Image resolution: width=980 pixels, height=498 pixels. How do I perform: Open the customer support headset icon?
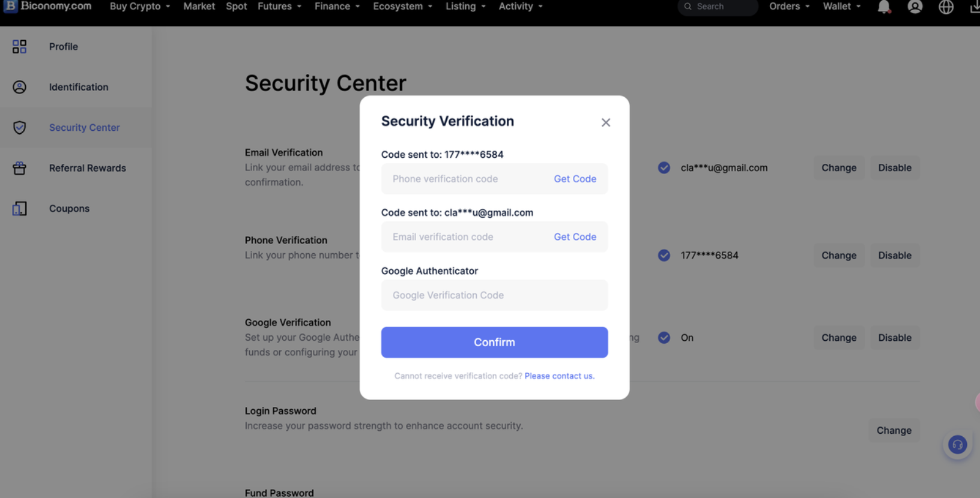pyautogui.click(x=957, y=445)
